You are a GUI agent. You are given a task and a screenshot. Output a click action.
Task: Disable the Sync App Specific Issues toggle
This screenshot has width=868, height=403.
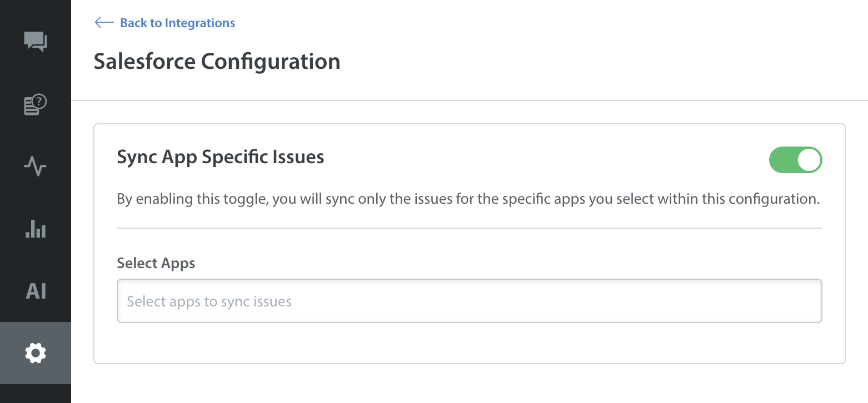point(795,160)
